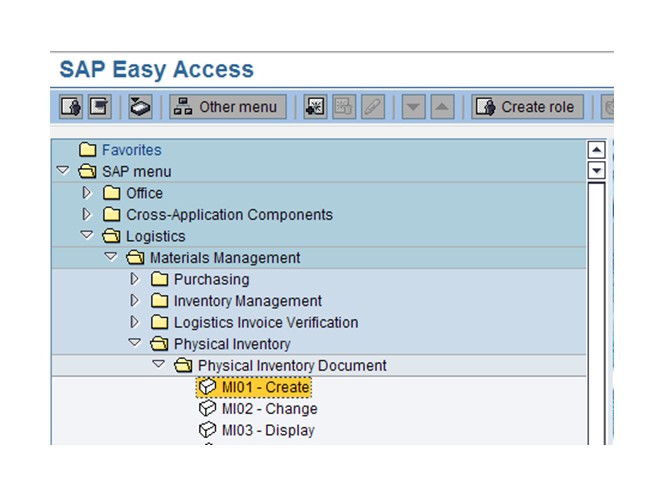Expand the Office folder
This screenshot has width=669, height=497.
(87, 193)
